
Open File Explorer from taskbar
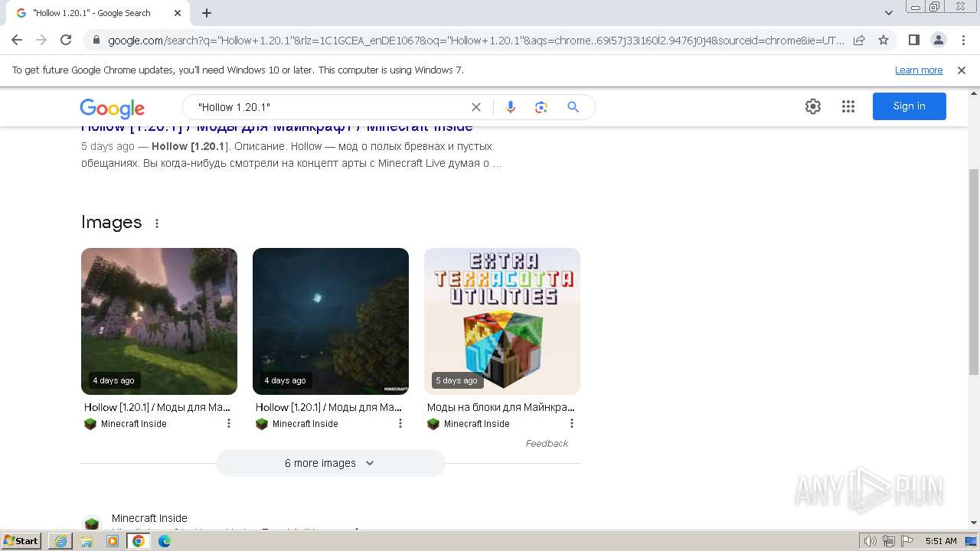(87, 541)
